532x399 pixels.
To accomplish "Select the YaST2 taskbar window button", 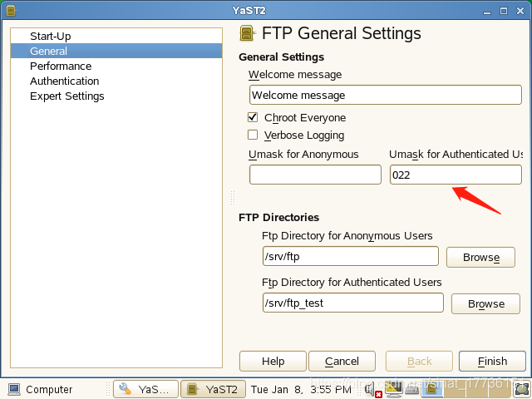I will 213,389.
